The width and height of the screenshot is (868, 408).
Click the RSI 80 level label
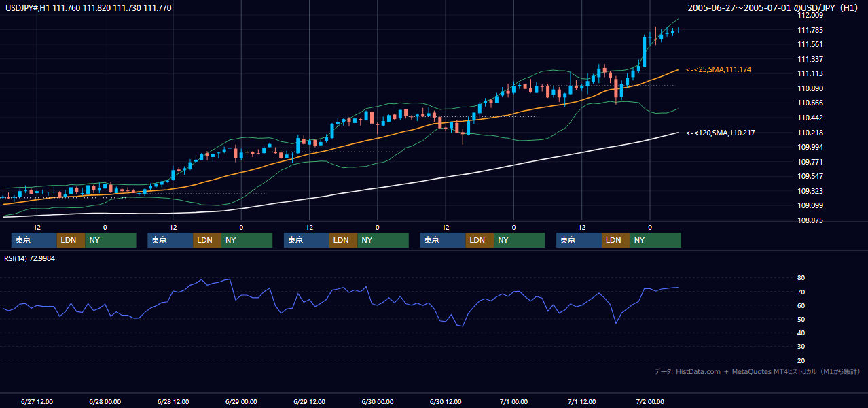pyautogui.click(x=801, y=278)
